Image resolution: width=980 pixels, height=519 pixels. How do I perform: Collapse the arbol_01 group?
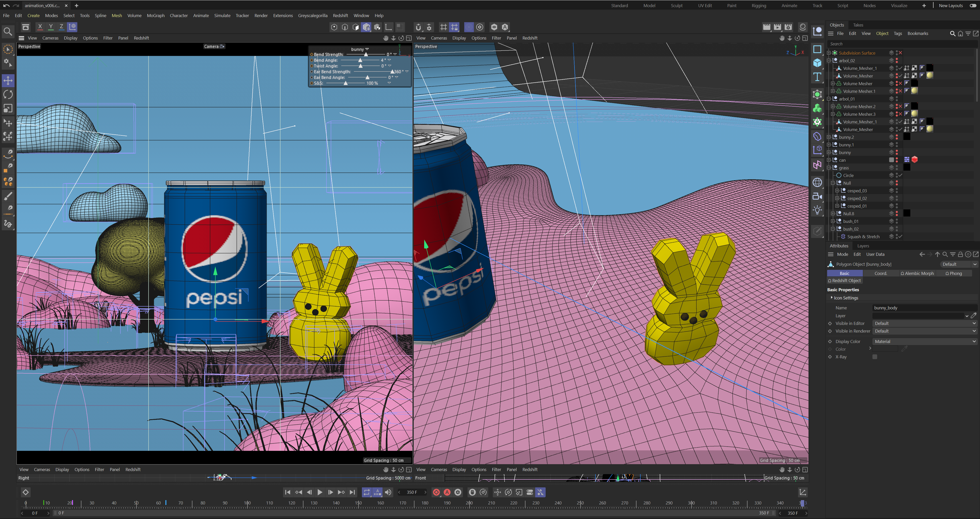(x=829, y=99)
